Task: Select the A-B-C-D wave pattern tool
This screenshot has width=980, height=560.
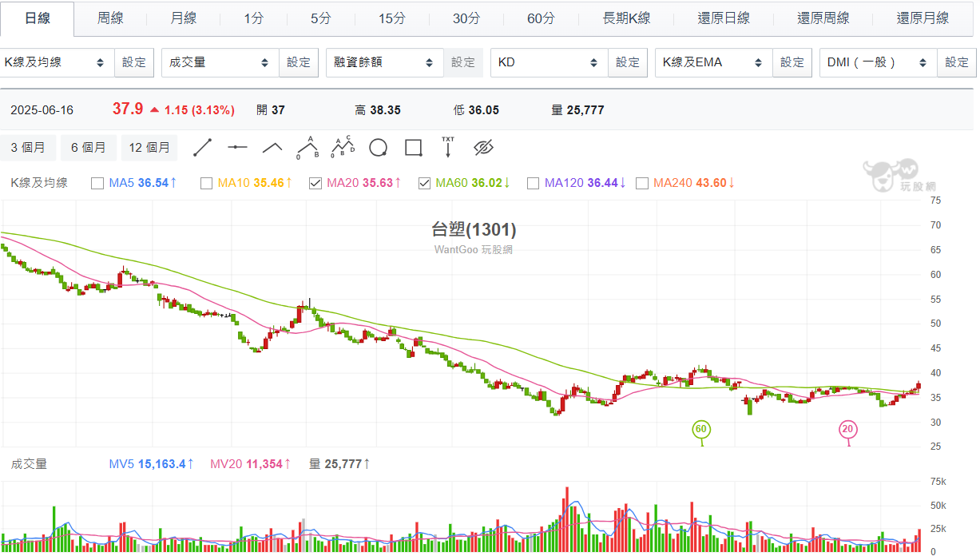Action: (342, 147)
